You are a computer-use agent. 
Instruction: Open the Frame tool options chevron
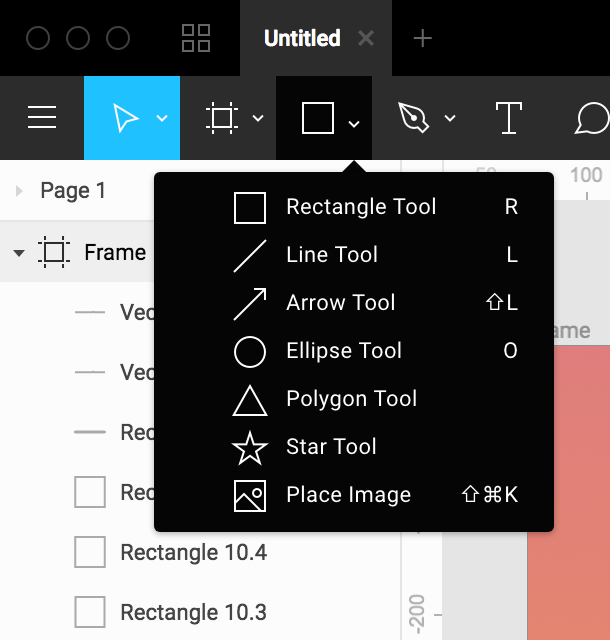click(x=258, y=119)
